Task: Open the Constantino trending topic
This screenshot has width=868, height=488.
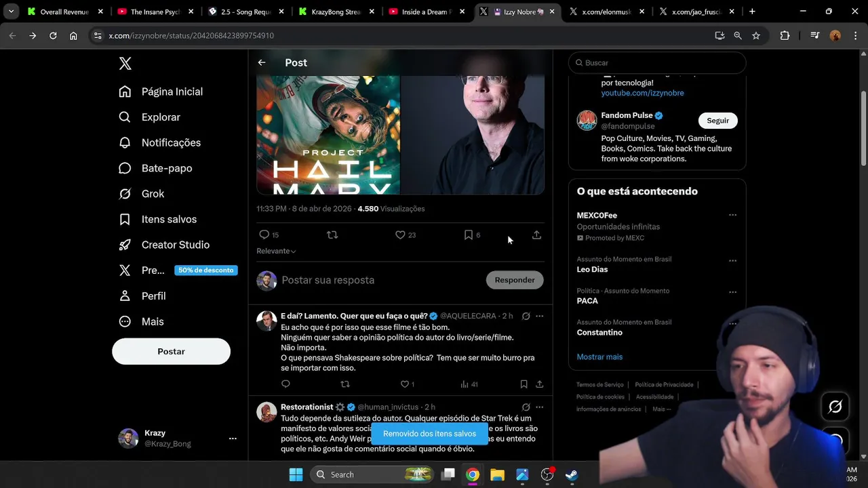Action: (x=599, y=333)
